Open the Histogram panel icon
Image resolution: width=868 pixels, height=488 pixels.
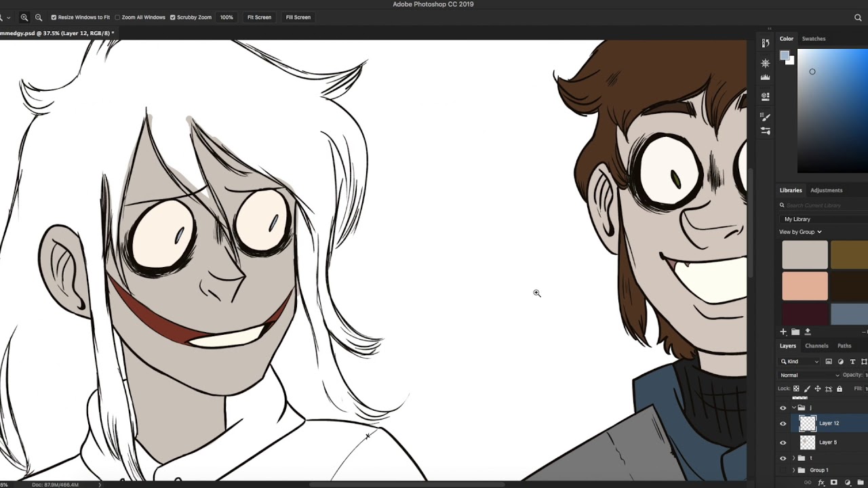point(766,77)
